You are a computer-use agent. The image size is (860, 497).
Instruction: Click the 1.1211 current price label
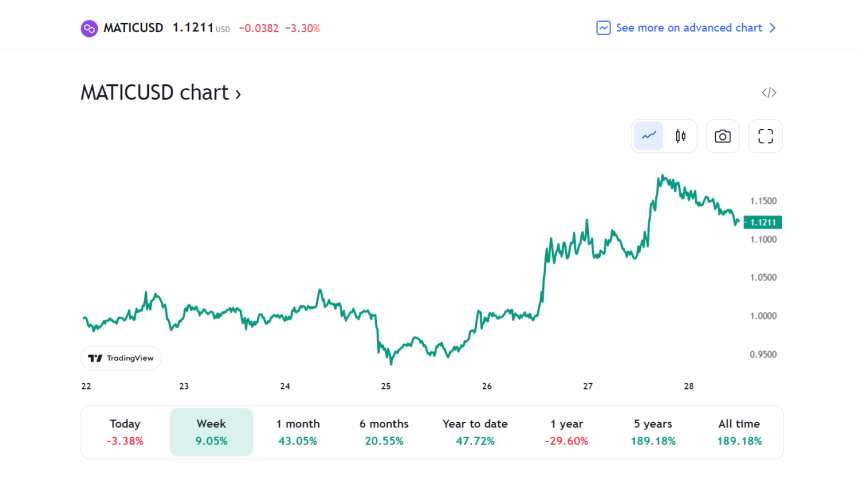click(764, 222)
